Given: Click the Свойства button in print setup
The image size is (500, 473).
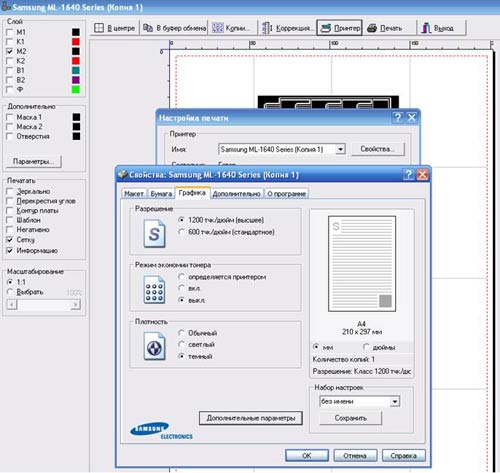Looking at the screenshot, I should pyautogui.click(x=378, y=149).
